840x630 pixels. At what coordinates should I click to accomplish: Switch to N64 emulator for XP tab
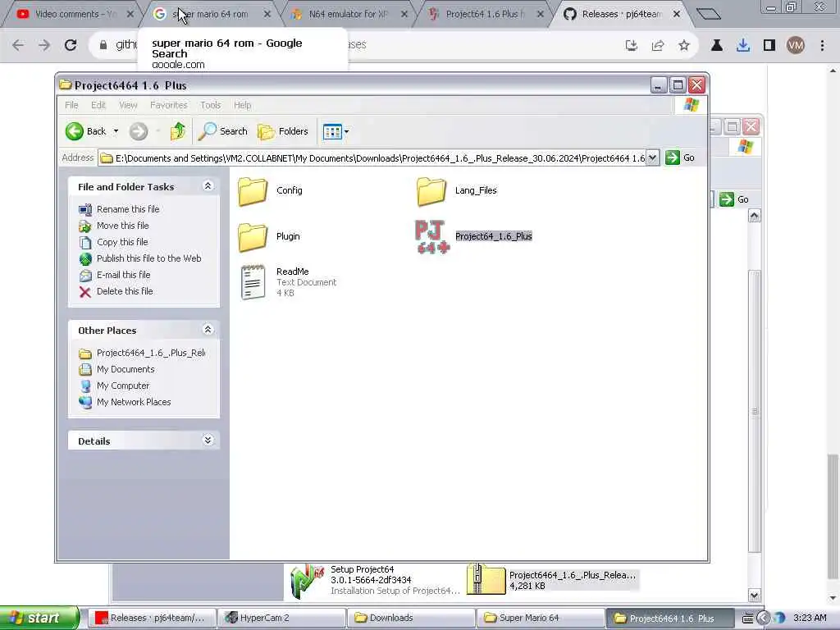[x=349, y=14]
